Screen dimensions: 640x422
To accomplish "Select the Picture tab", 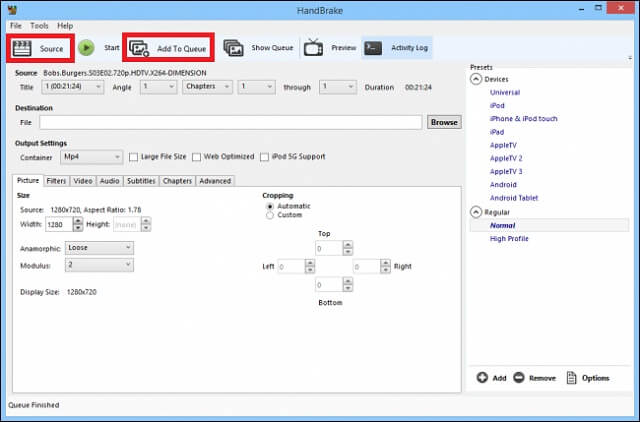I will 28,180.
